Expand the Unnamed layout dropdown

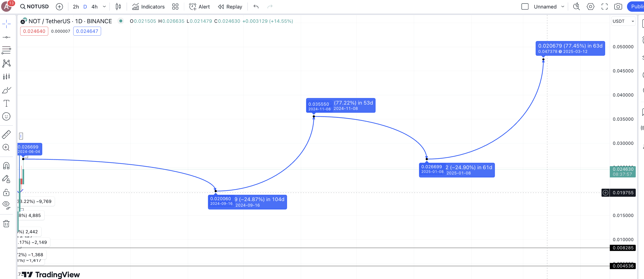(x=563, y=7)
